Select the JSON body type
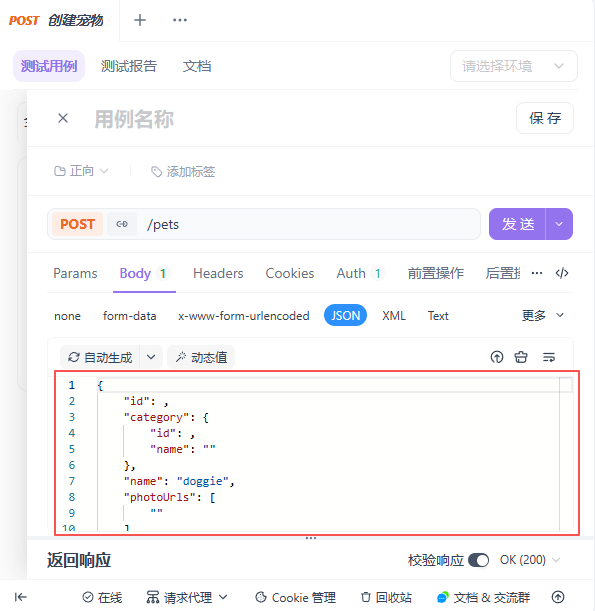Image resolution: width=595 pixels, height=611 pixels. [x=345, y=315]
